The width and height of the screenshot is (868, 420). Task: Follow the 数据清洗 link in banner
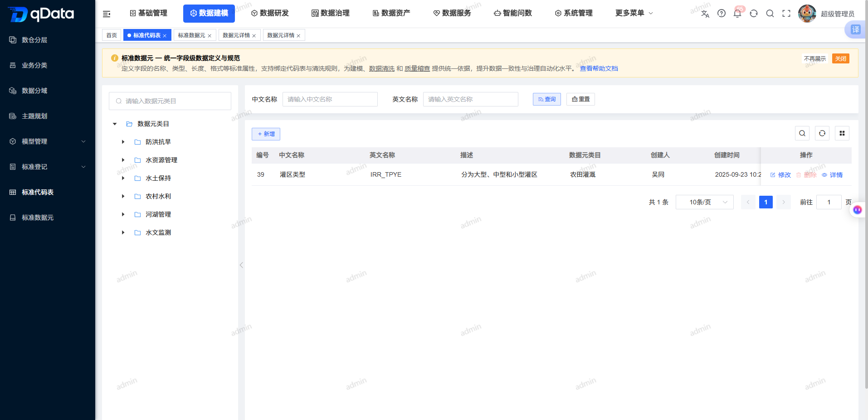382,68
